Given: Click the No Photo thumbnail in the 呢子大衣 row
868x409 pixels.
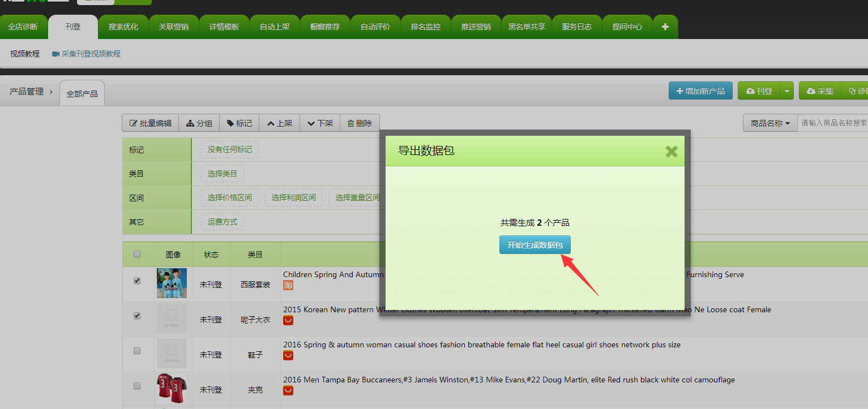Looking at the screenshot, I should [172, 318].
